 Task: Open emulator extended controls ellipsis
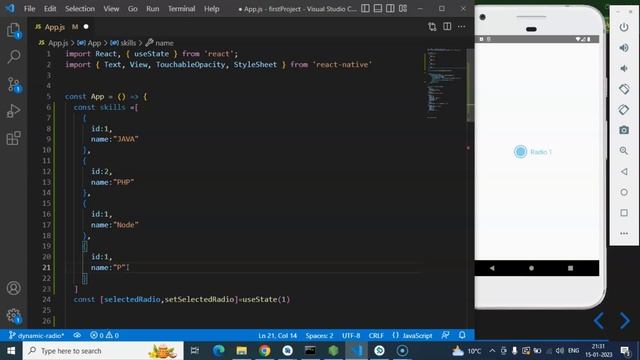pos(624,233)
